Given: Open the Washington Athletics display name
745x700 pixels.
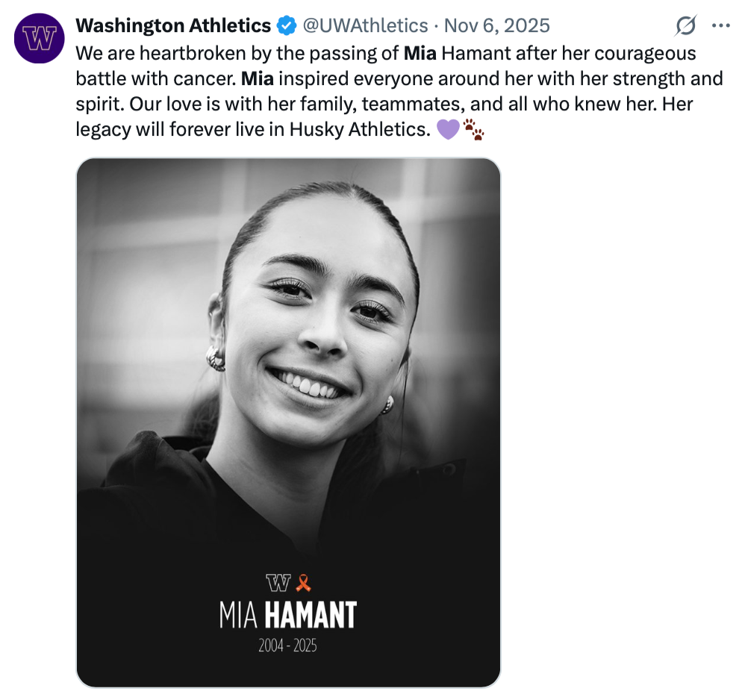Looking at the screenshot, I should pyautogui.click(x=173, y=26).
